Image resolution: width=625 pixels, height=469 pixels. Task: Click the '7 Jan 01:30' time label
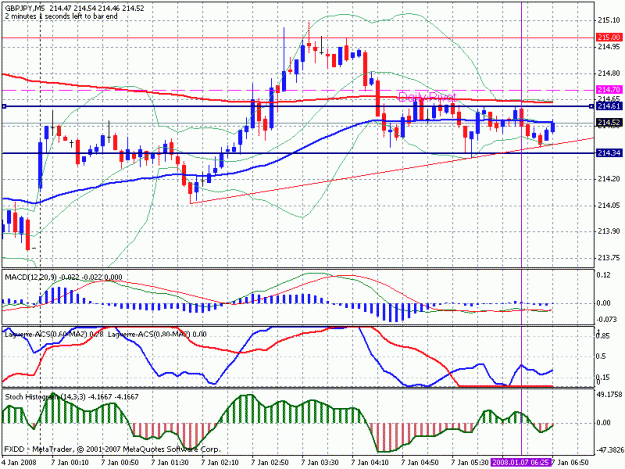[x=172, y=463]
